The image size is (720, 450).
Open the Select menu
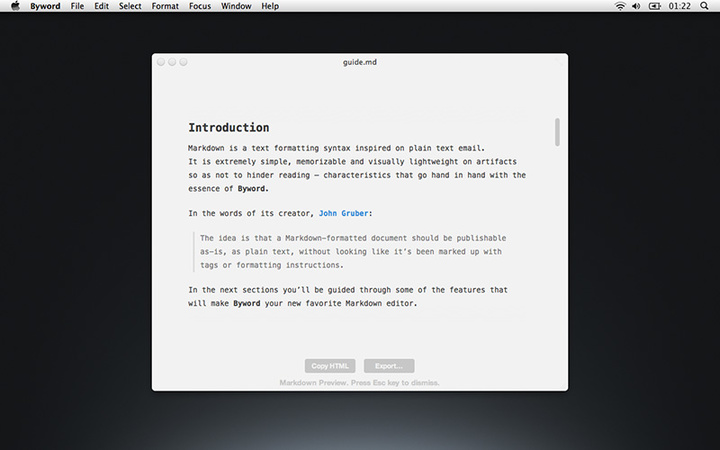tap(130, 6)
